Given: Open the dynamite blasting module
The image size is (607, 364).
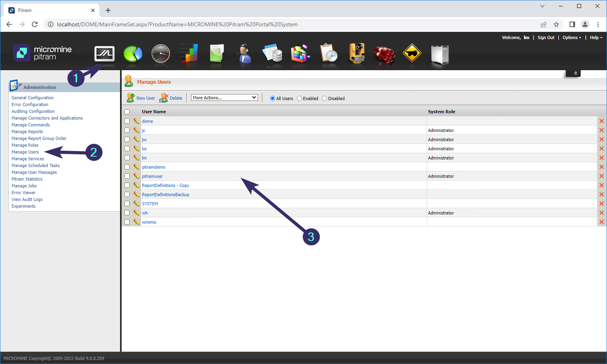Looking at the screenshot, I should [384, 54].
